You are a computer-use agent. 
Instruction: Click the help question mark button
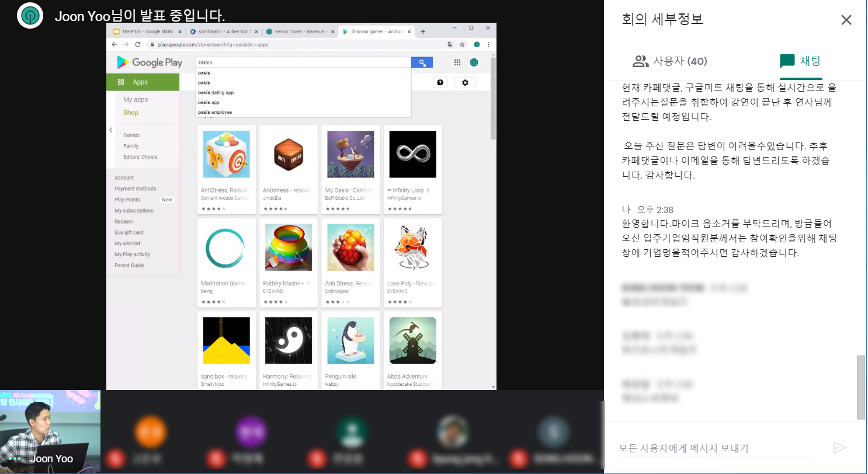coord(440,83)
